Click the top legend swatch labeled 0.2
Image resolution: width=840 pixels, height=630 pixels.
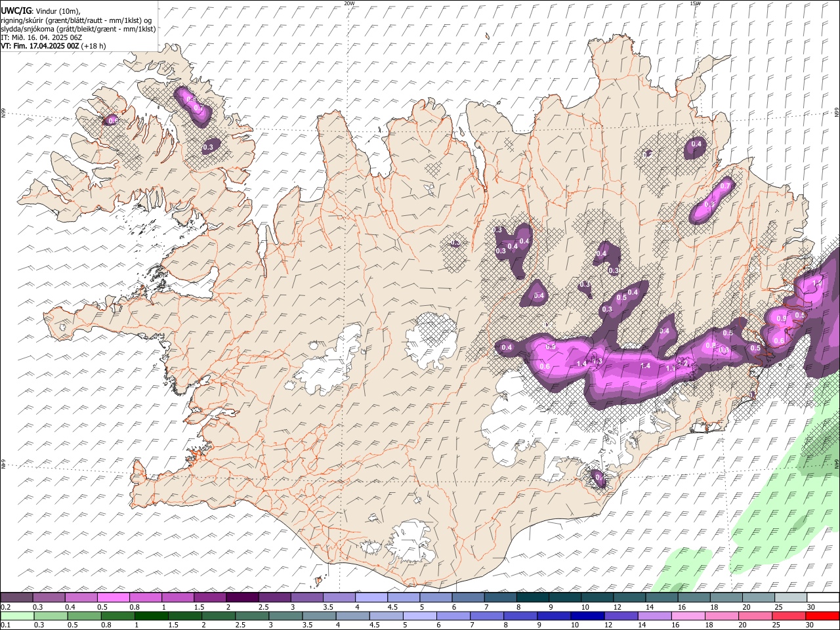(16, 598)
